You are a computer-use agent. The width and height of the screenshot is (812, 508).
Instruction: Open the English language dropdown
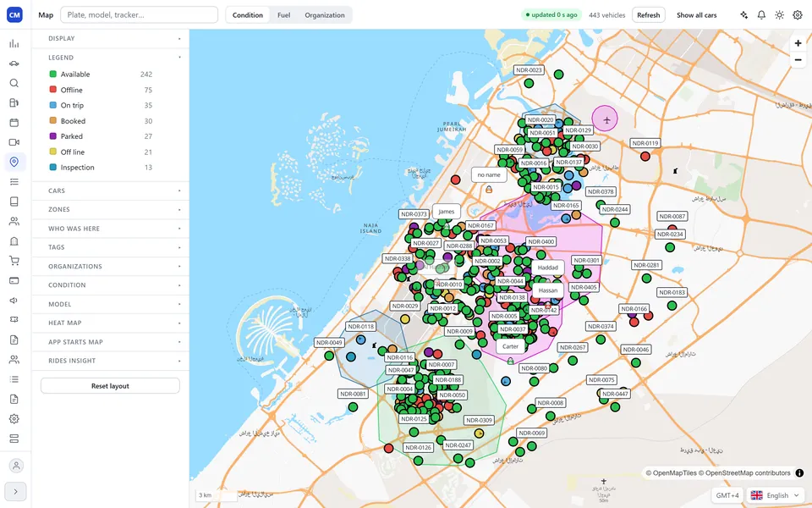point(776,495)
